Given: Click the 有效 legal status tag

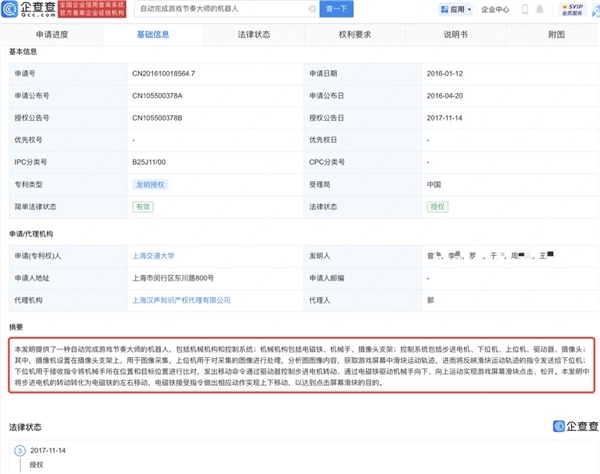Looking at the screenshot, I should click(145, 206).
